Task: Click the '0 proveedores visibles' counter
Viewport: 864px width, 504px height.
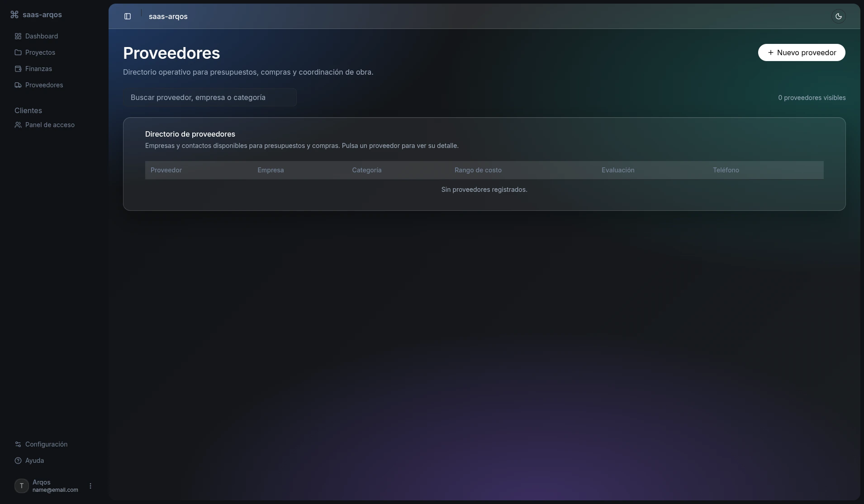Action: pos(812,98)
